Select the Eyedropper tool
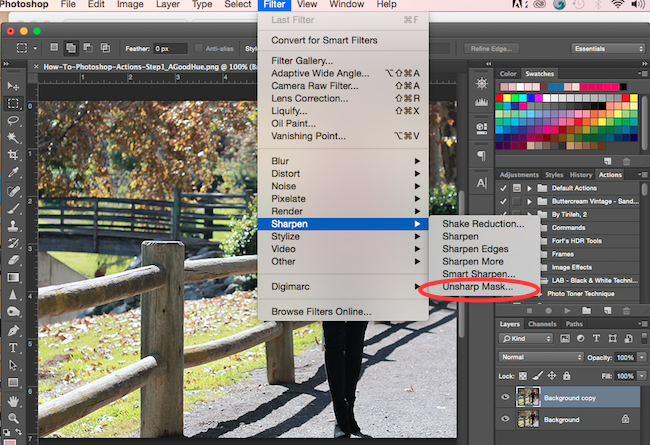The width and height of the screenshot is (650, 445). pyautogui.click(x=13, y=173)
